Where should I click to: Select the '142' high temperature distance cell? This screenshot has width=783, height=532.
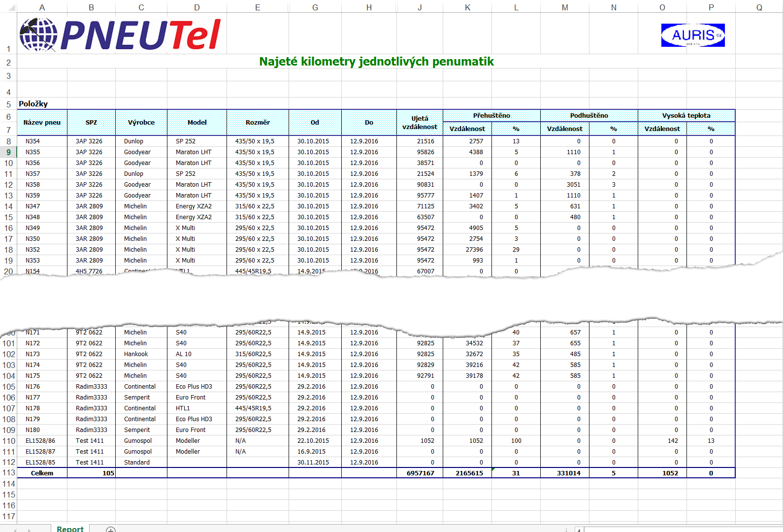662,441
